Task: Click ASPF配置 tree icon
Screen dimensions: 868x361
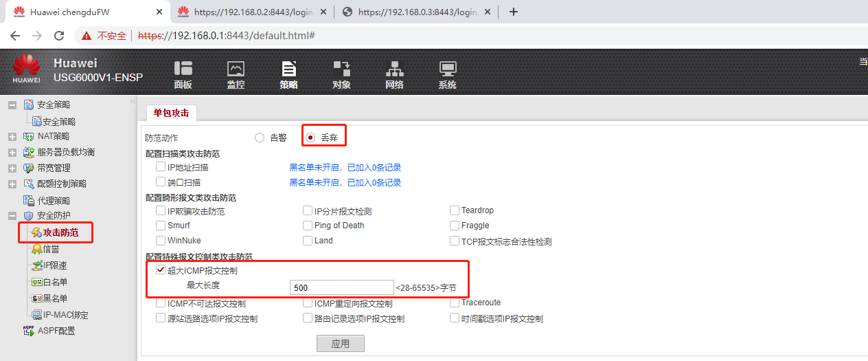Action: 29,330
